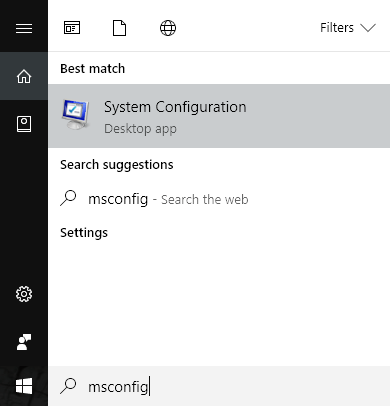Open the Cortana Home tab
The image size is (390, 406).
[x=24, y=76]
